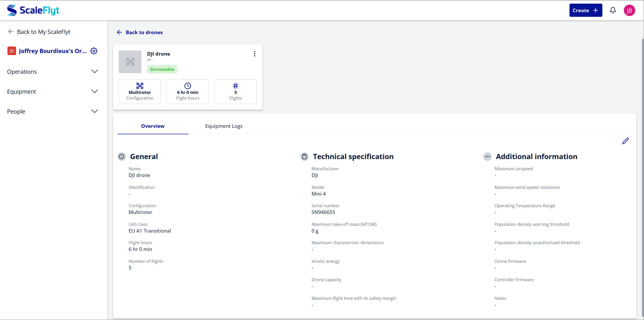The height and width of the screenshot is (320, 644).
Task: Click the EU A1 Transitional value
Action: 150,231
